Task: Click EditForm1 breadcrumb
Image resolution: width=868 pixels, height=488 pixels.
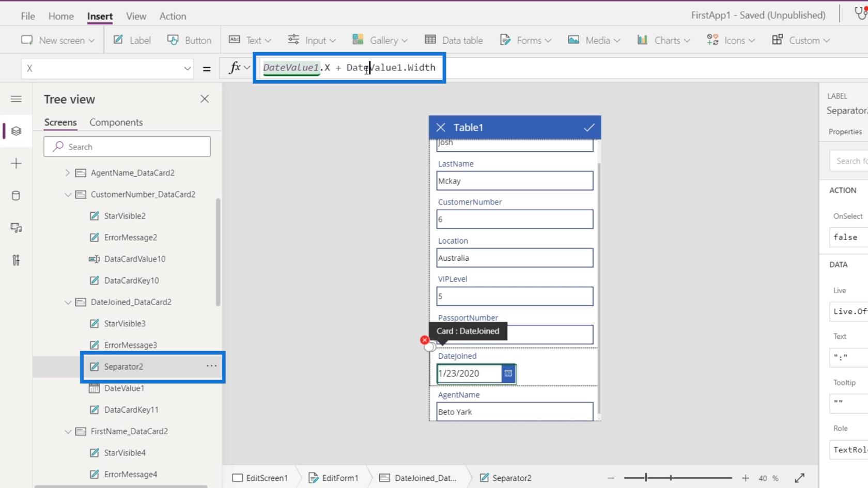Action: pos(333,478)
